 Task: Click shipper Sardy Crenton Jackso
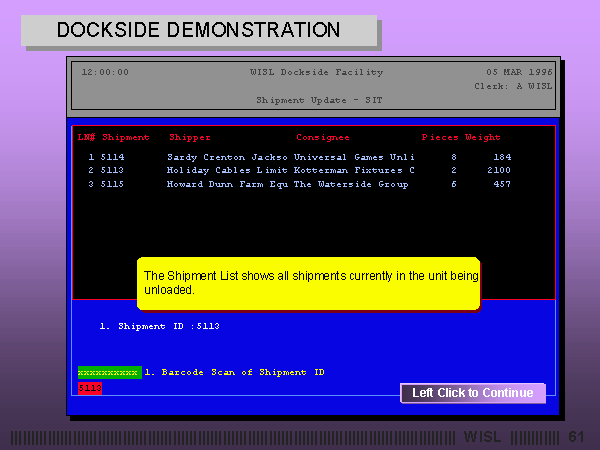(x=227, y=157)
